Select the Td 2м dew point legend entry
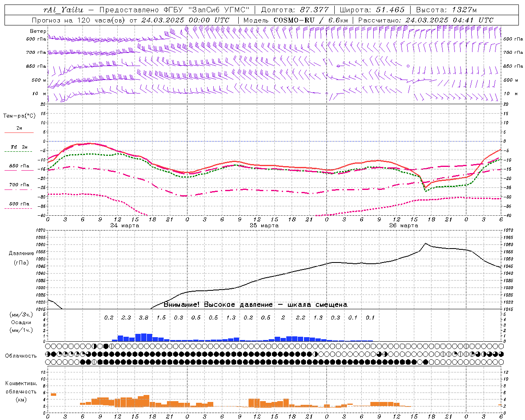 pos(19,147)
